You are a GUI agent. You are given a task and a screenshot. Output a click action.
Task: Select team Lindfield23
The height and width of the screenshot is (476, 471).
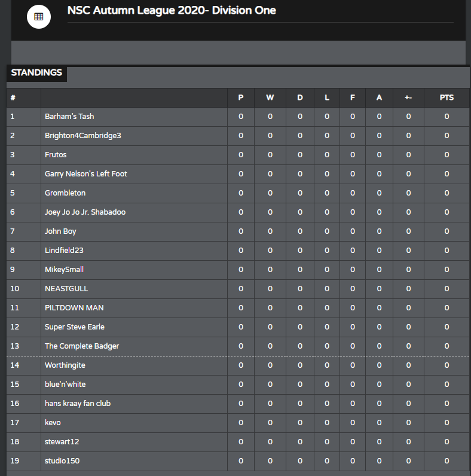tap(64, 251)
